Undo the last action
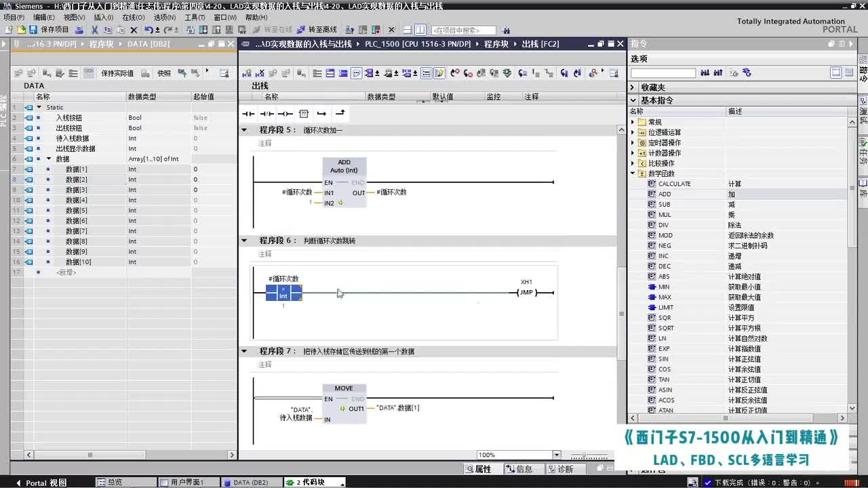Viewport: 868px width, 488px height. [x=149, y=30]
